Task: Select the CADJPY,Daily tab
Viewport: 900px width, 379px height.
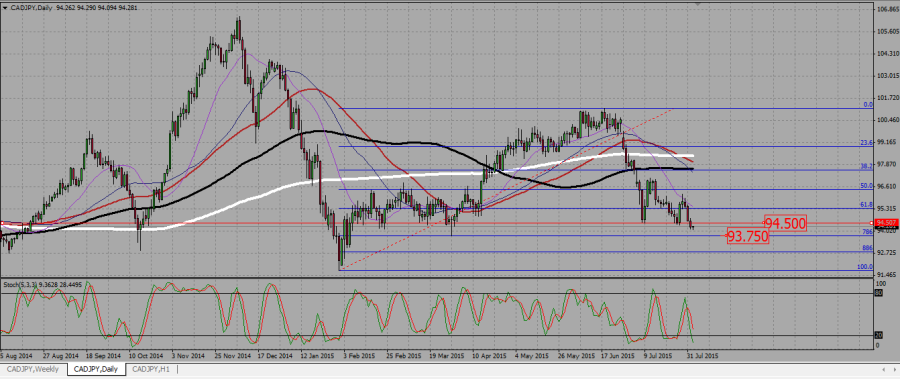Action: click(95, 369)
